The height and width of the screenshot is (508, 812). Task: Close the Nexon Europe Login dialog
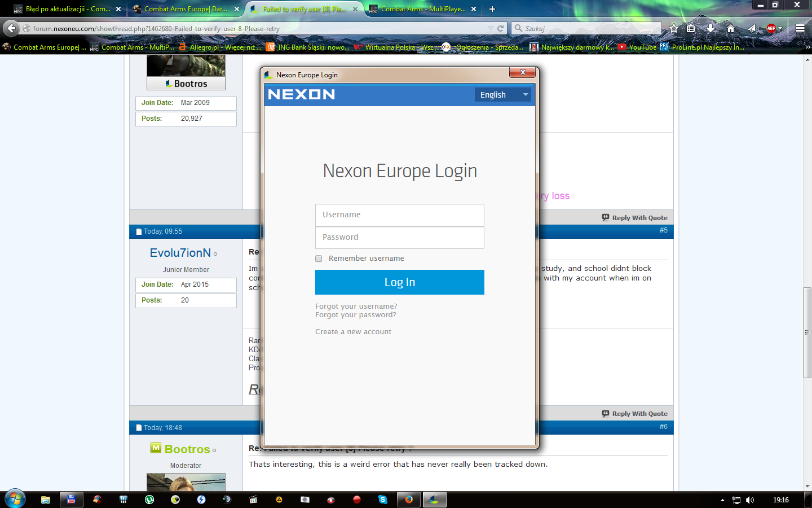(x=523, y=72)
